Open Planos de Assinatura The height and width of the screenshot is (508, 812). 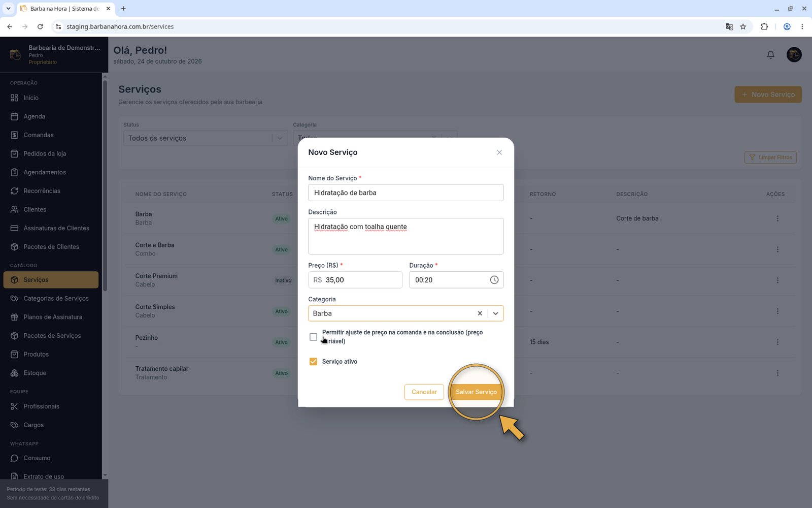51,317
